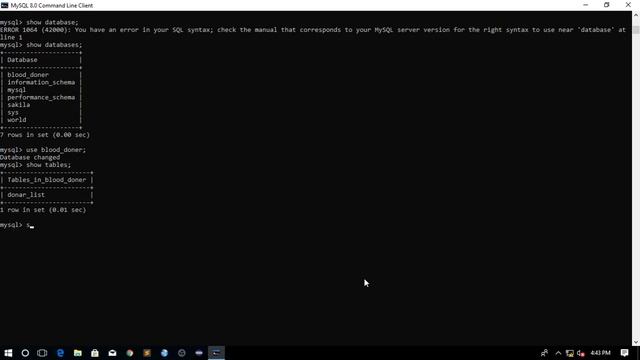640x360 pixels.
Task: Click 'Tables_in_blood_doner' column header
Action: [x=47, y=180]
